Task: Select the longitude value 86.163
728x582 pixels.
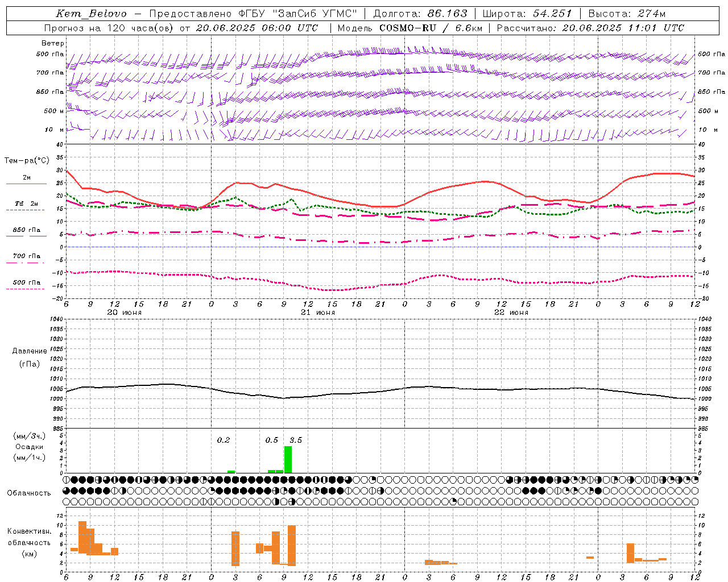Action: [x=448, y=14]
